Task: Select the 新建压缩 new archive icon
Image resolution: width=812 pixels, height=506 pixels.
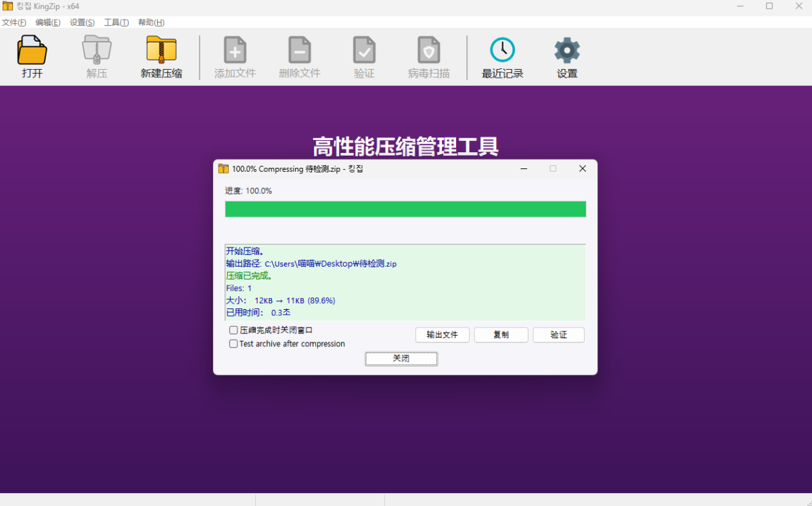Action: pos(161,51)
